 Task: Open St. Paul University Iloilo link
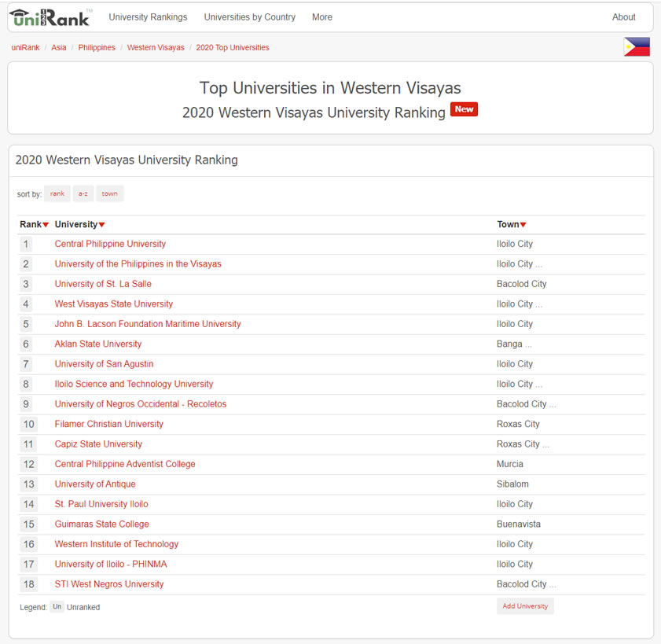(101, 504)
